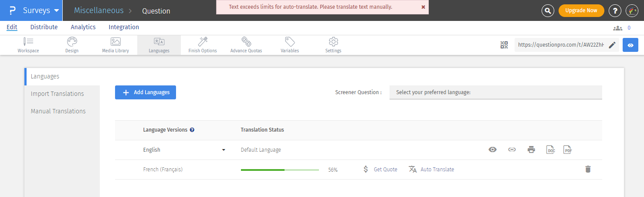
Task: Select the French (Français) language row
Action: (163, 169)
